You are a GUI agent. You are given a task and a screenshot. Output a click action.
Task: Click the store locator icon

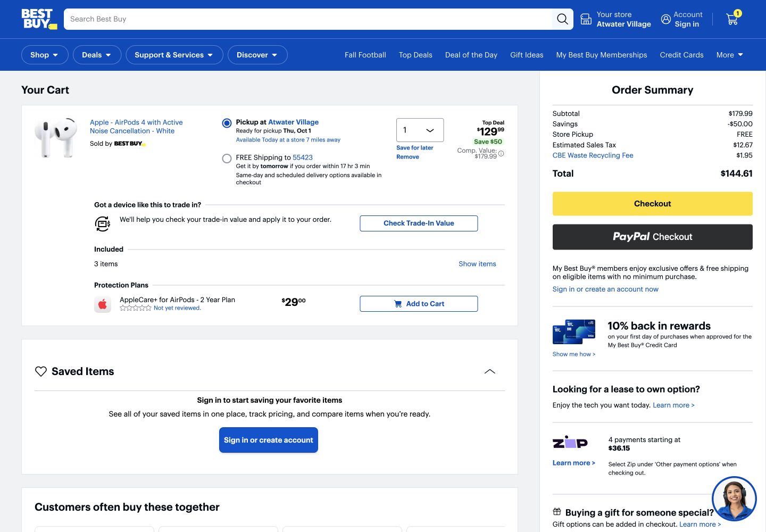[x=586, y=19]
